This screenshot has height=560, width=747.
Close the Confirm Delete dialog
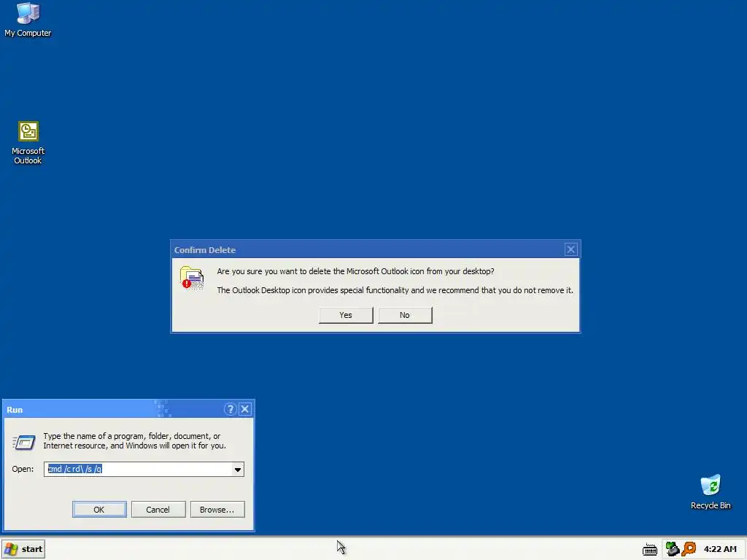click(x=570, y=249)
